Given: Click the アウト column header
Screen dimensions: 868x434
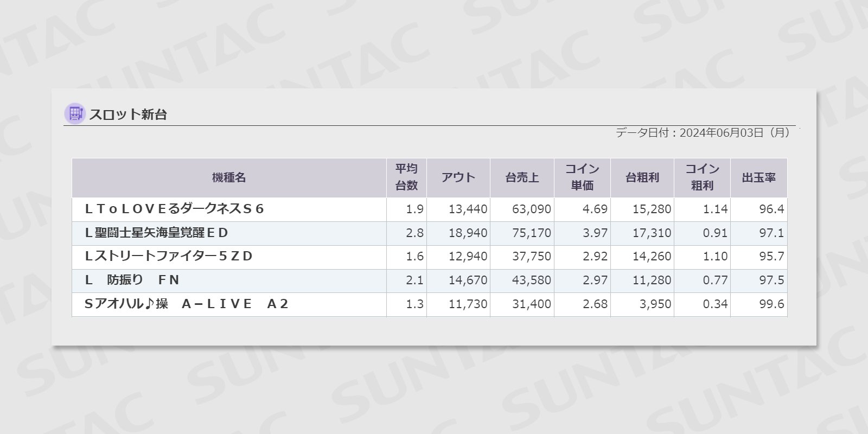Looking at the screenshot, I should coord(458,178).
